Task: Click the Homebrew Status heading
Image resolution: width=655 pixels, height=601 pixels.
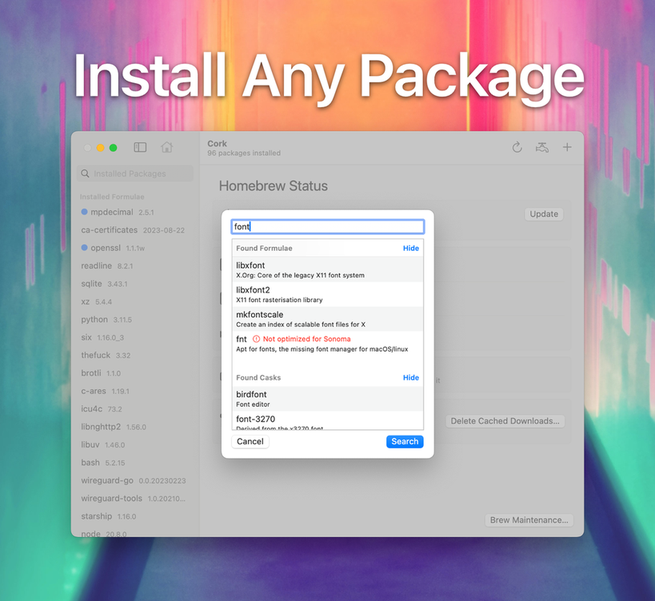Action: click(x=273, y=186)
